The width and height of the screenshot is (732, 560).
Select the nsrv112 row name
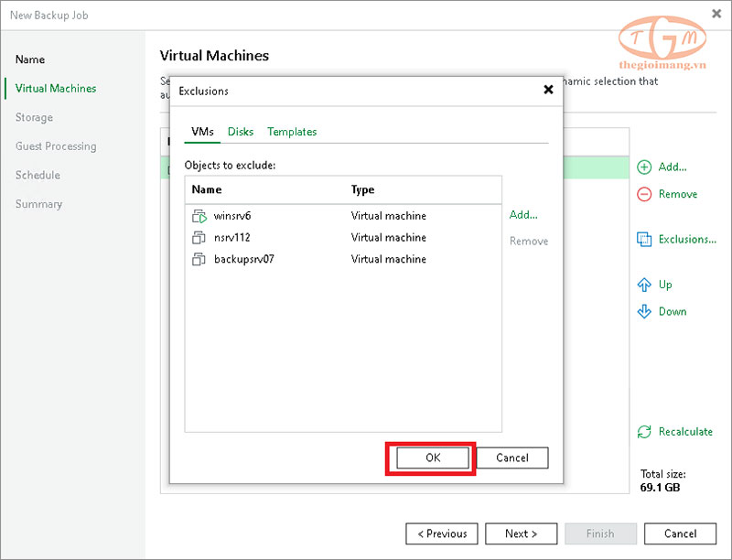pyautogui.click(x=231, y=238)
